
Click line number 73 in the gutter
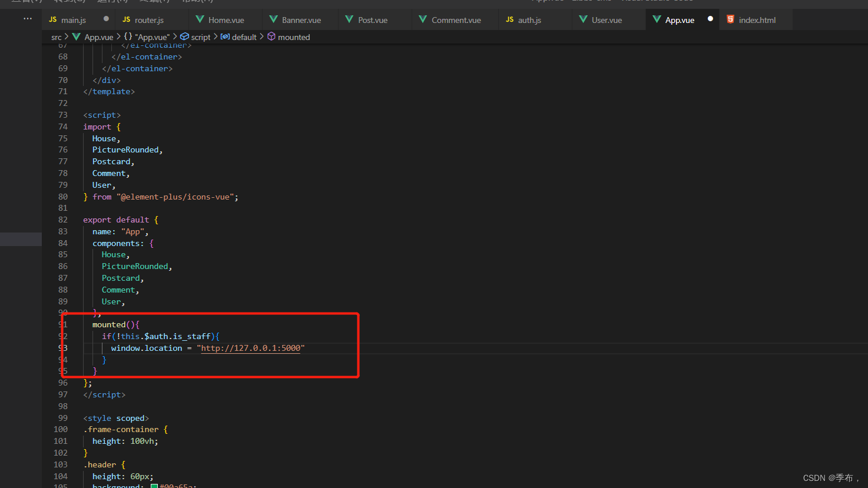pyautogui.click(x=63, y=115)
